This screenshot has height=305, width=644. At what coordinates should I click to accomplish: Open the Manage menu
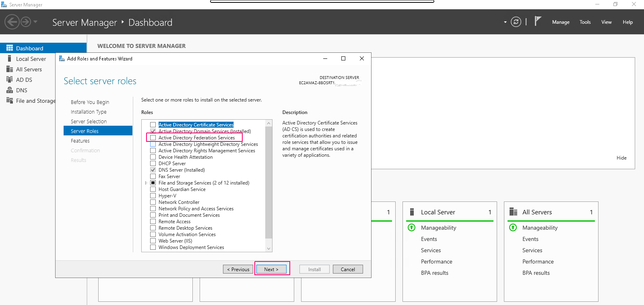click(x=561, y=22)
